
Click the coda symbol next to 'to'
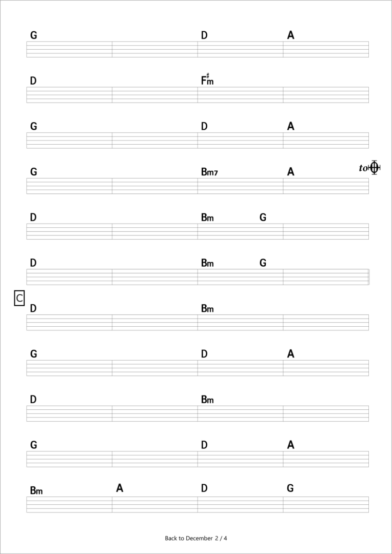click(374, 167)
